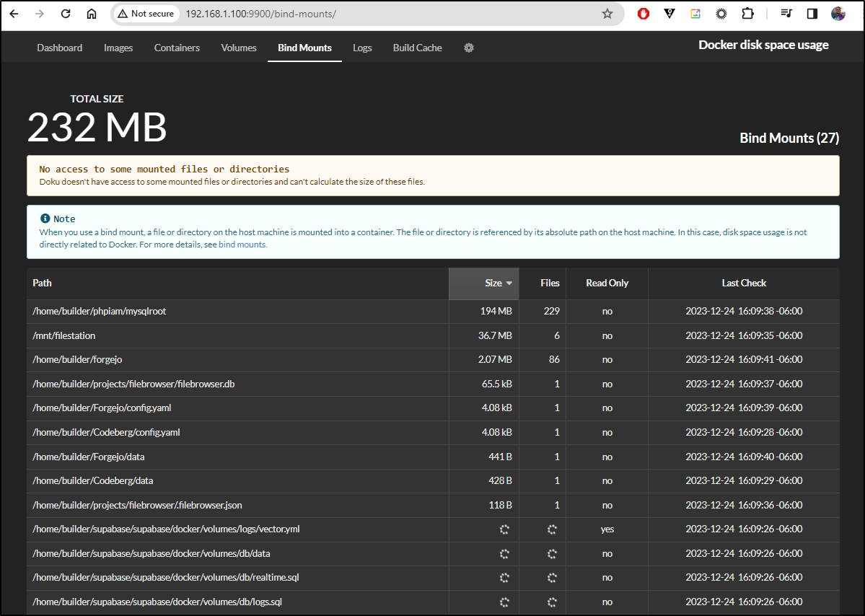Open the red Opera-style extension icon
This screenshot has width=865, height=616.
(644, 14)
